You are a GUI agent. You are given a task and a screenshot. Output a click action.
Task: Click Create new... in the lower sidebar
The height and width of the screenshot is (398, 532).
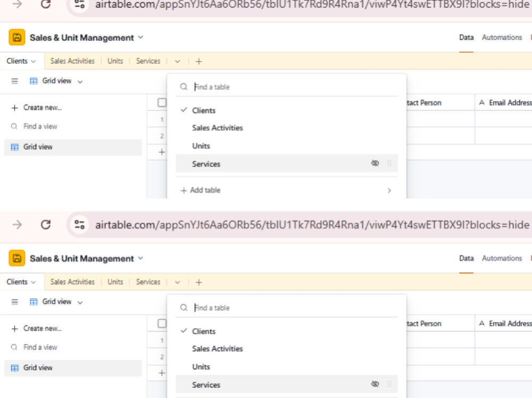36,328
